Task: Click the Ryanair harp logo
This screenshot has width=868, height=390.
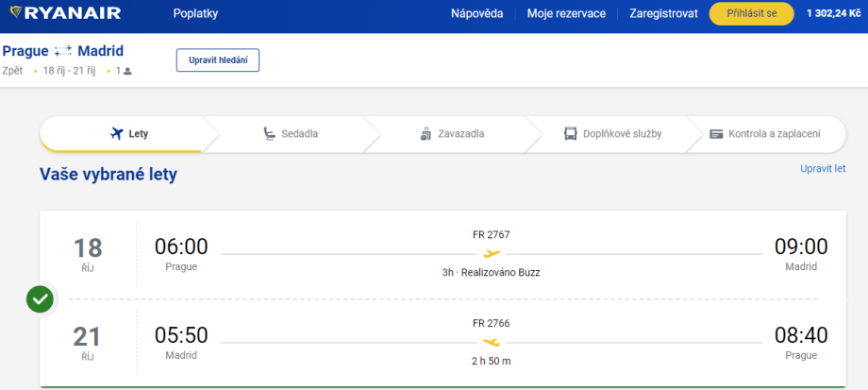Action: [17, 13]
